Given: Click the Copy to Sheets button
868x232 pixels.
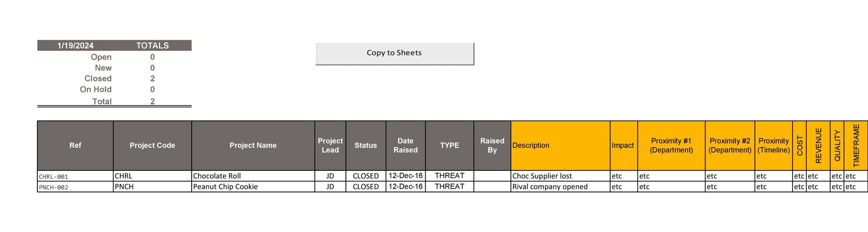Looking at the screenshot, I should click(394, 53).
